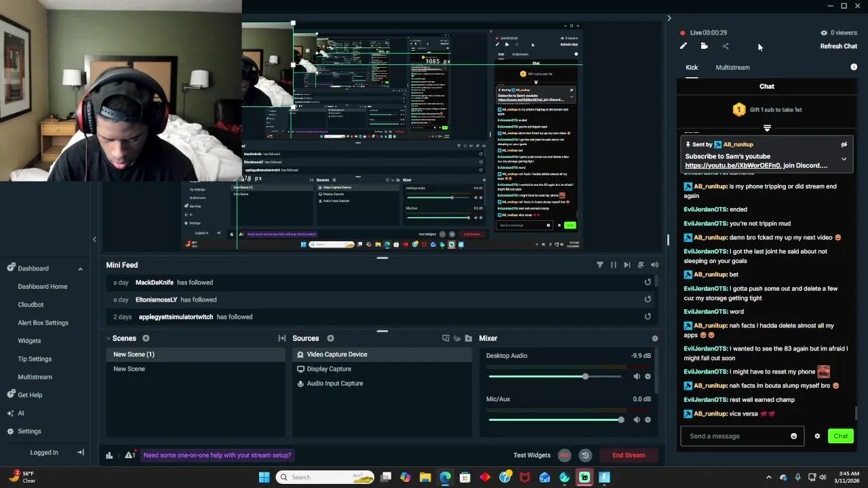Expand the pinned message chevron
This screenshot has height=488, width=868.
(x=844, y=159)
